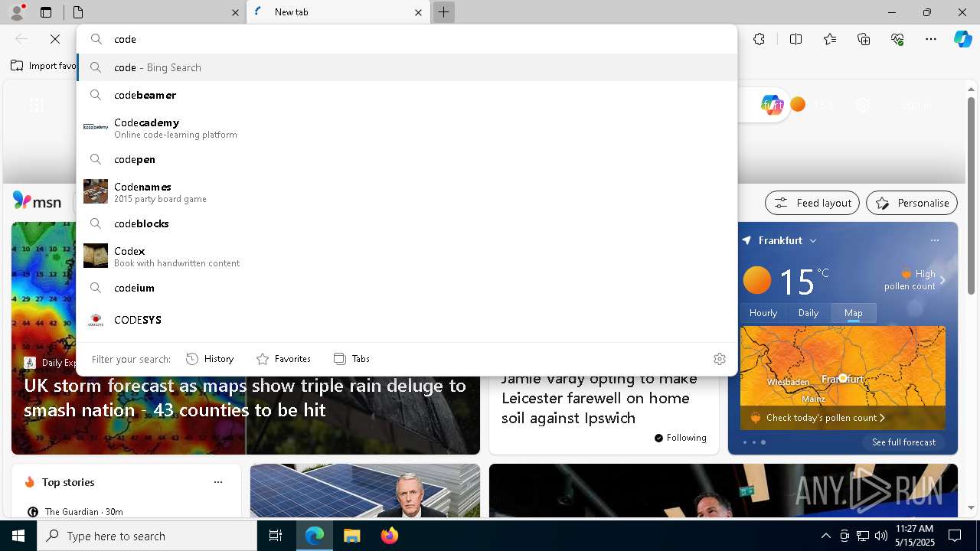Select the codepen suggestion
The height and width of the screenshot is (551, 980).
407,159
